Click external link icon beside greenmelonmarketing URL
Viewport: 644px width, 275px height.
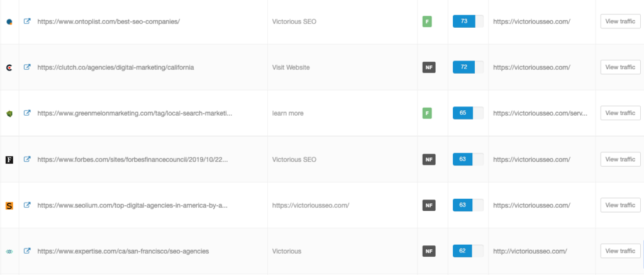27,113
